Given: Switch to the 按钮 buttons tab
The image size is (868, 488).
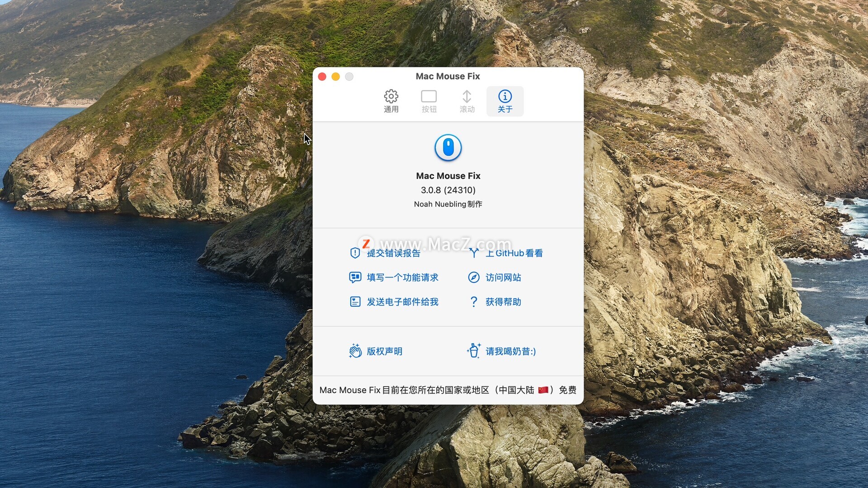Looking at the screenshot, I should pos(429,101).
